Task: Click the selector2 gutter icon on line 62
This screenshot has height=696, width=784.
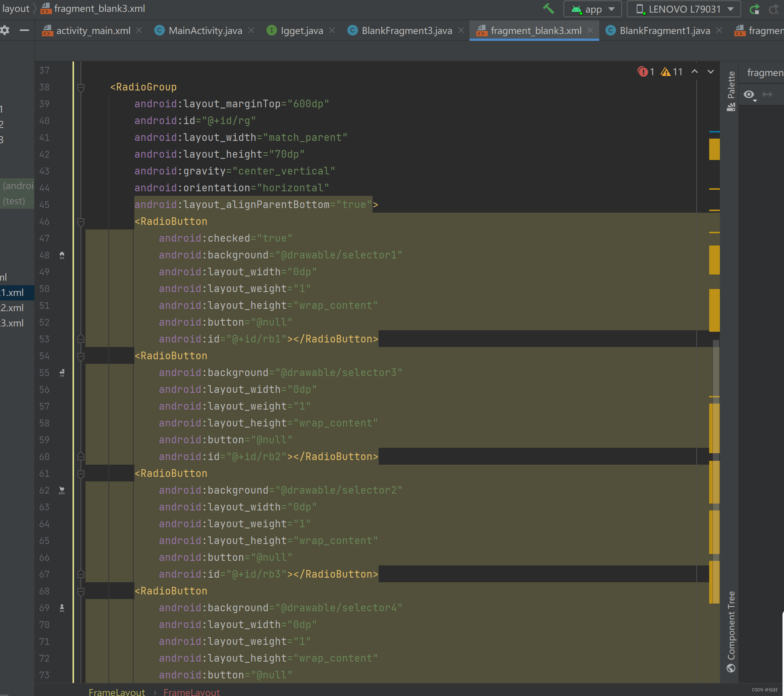Action: [x=62, y=490]
